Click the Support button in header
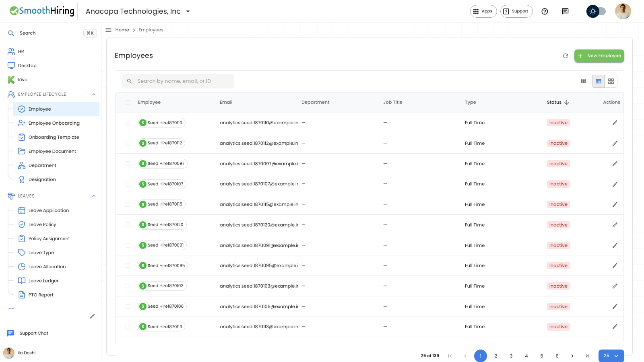The image size is (644, 362). [516, 11]
